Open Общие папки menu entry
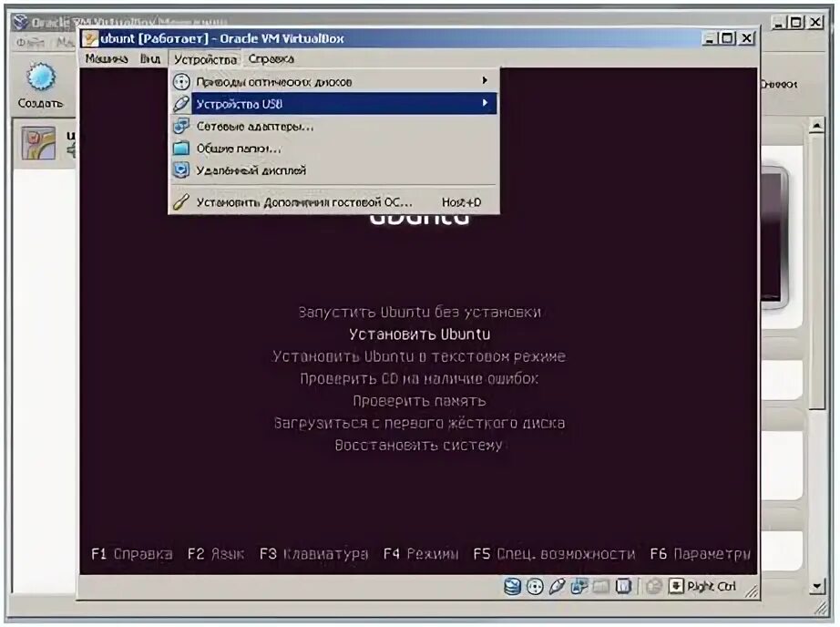 pos(333,149)
